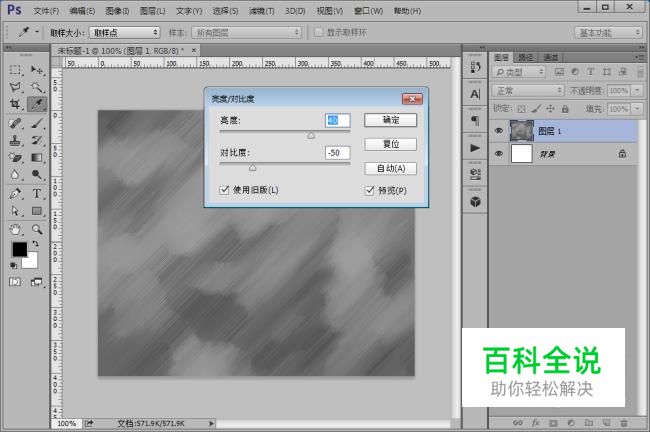This screenshot has width=650, height=432.
Task: Open the blend mode 正常 dropdown
Action: pyautogui.click(x=528, y=90)
